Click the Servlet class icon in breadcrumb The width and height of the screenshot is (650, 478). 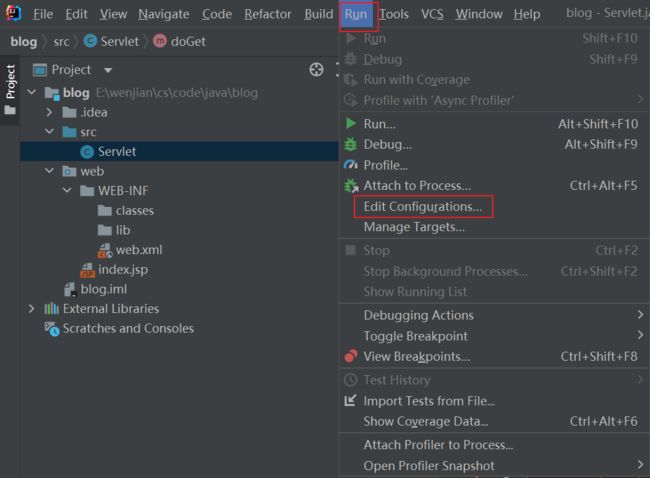point(90,41)
